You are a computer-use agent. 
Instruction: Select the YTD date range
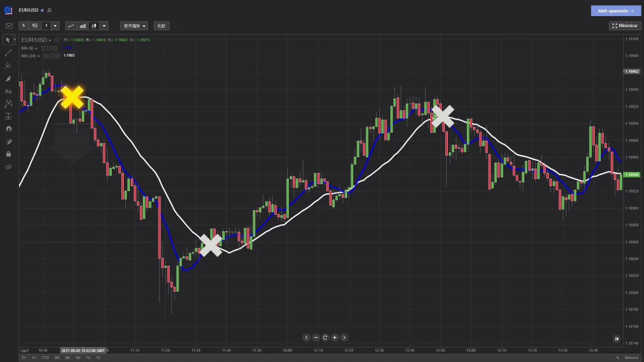pos(45,357)
